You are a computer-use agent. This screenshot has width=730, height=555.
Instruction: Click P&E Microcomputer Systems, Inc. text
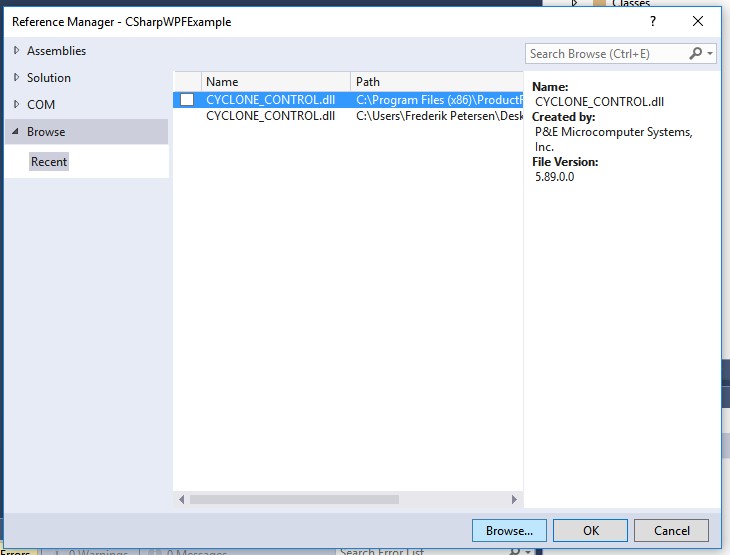(x=614, y=139)
